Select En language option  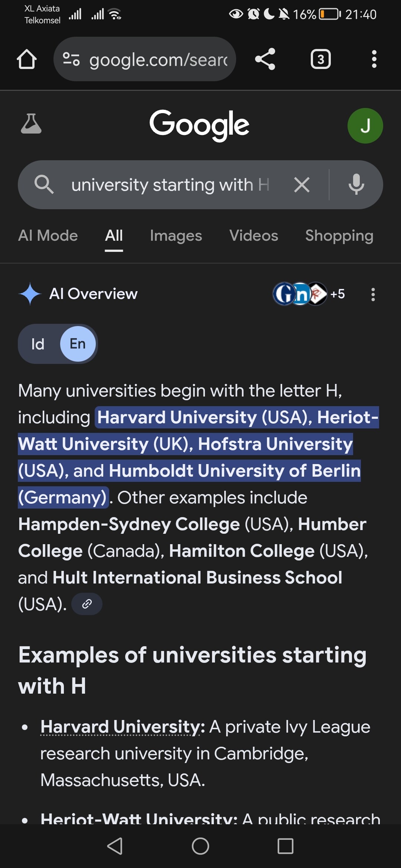click(78, 344)
